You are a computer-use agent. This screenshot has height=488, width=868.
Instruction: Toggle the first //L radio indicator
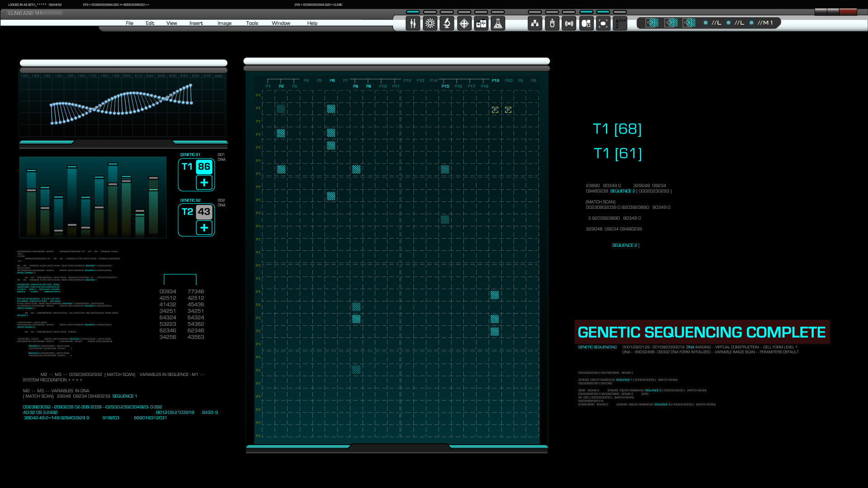(706, 23)
